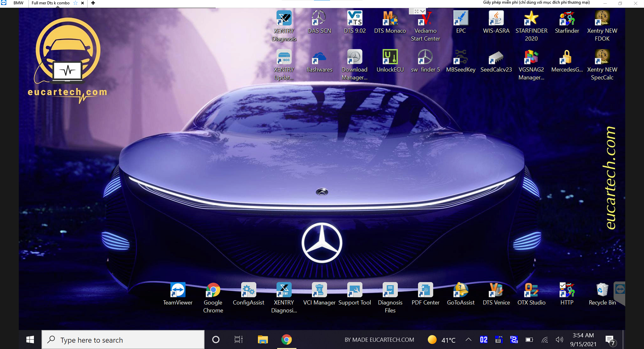Switch to BMW session tab
The width and height of the screenshot is (644, 349).
pyautogui.click(x=18, y=3)
